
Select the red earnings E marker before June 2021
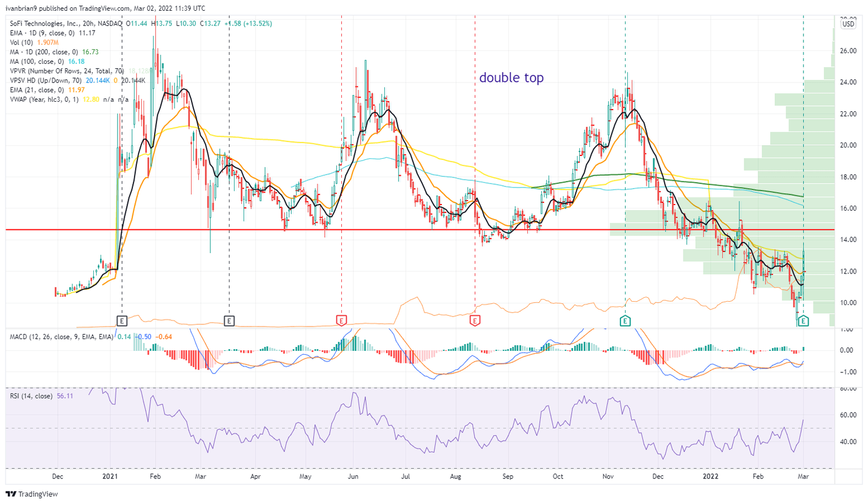point(341,321)
